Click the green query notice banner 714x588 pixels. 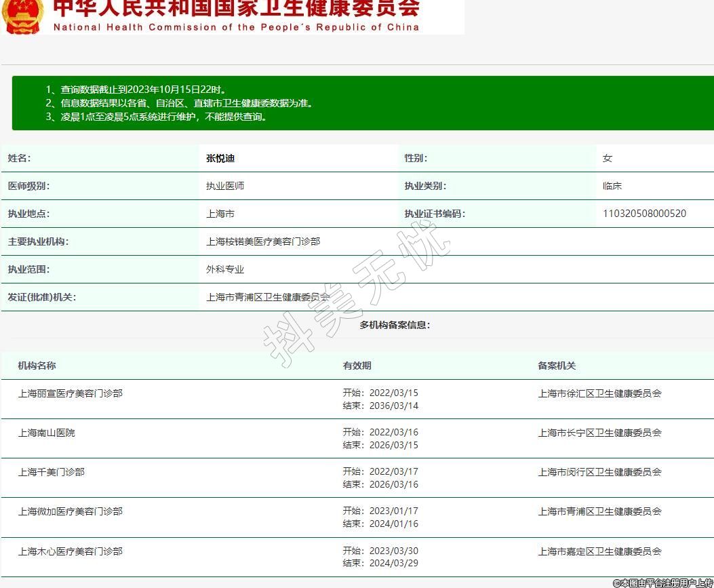363,103
